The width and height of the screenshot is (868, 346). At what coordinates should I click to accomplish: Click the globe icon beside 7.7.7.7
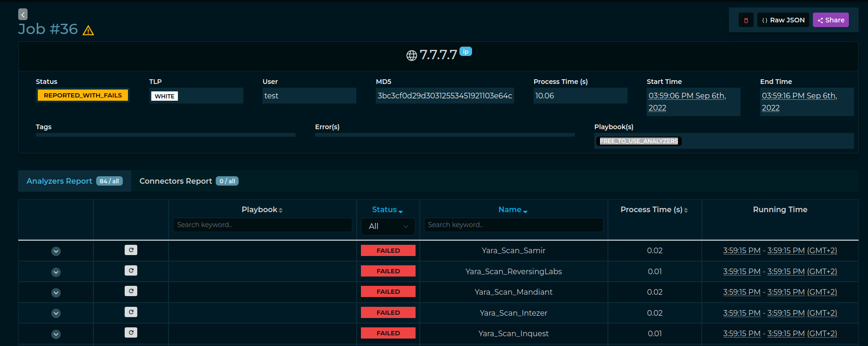pos(411,55)
